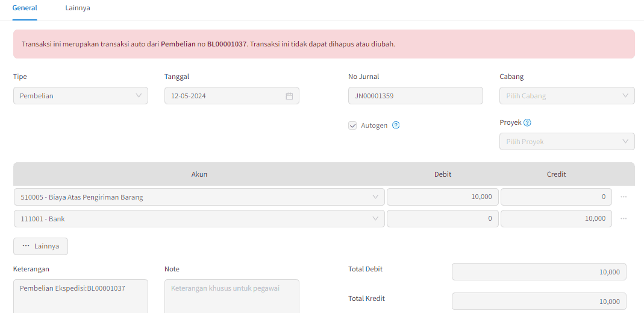Click the Credit field of the Bank row

[x=556, y=219]
